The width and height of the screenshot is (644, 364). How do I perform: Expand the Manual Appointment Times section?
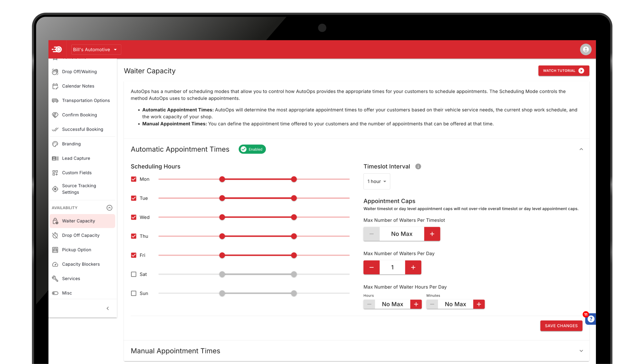point(581,351)
